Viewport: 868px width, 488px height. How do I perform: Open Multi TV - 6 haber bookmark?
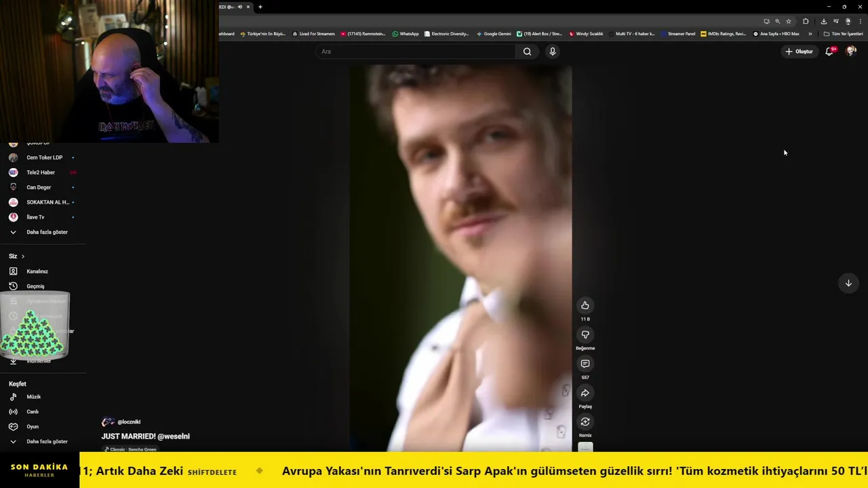[632, 34]
